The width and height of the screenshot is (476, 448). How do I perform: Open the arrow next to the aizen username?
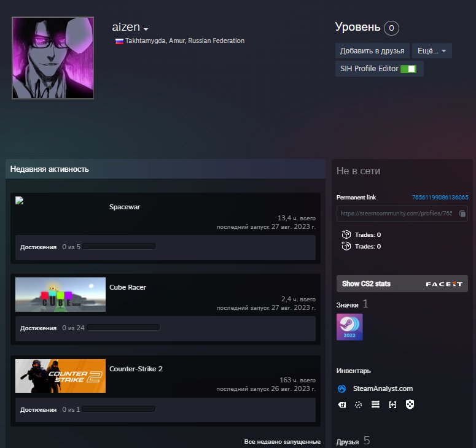tap(146, 29)
